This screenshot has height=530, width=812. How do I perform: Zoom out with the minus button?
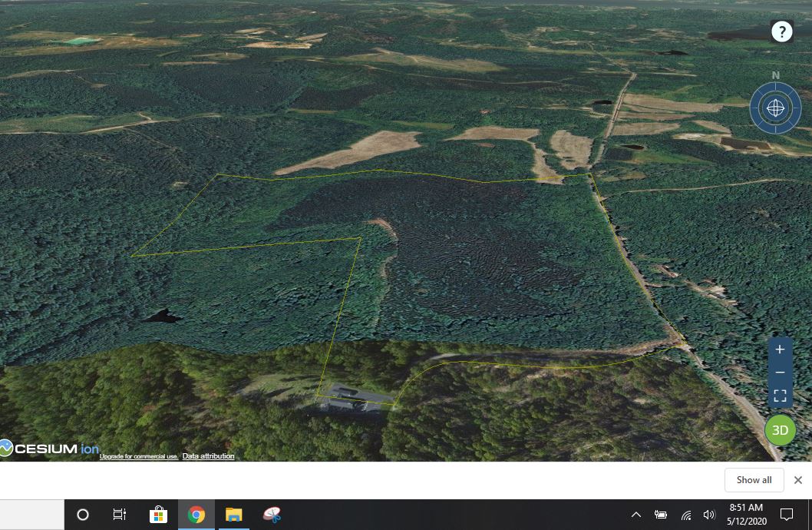780,373
